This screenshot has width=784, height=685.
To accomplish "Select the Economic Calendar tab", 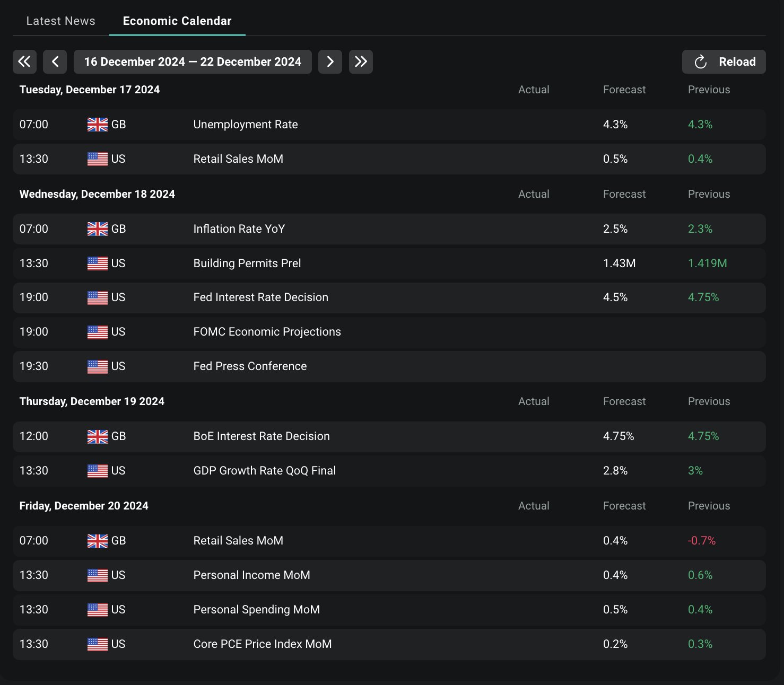I will pos(177,21).
